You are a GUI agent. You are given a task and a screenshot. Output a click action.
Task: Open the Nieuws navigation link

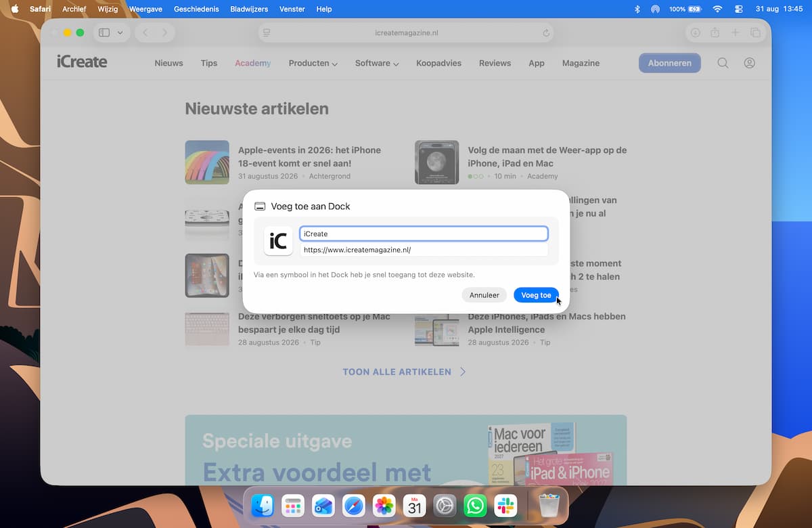click(168, 63)
